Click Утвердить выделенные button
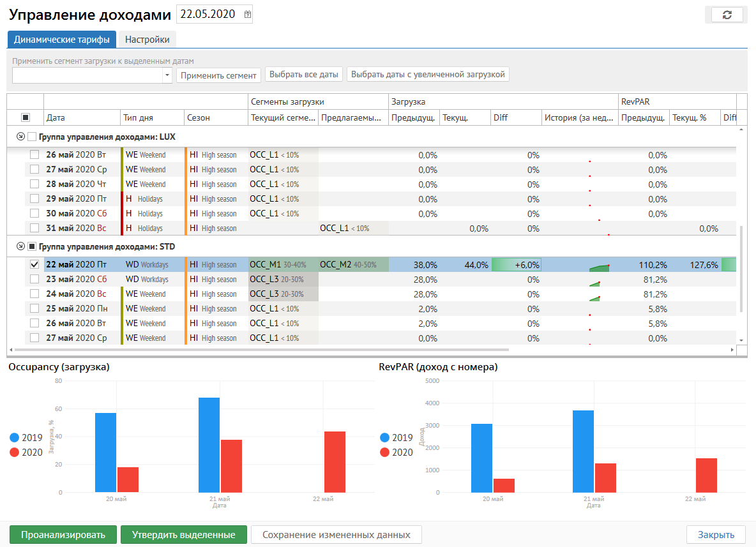The image size is (756, 547). pos(184,535)
